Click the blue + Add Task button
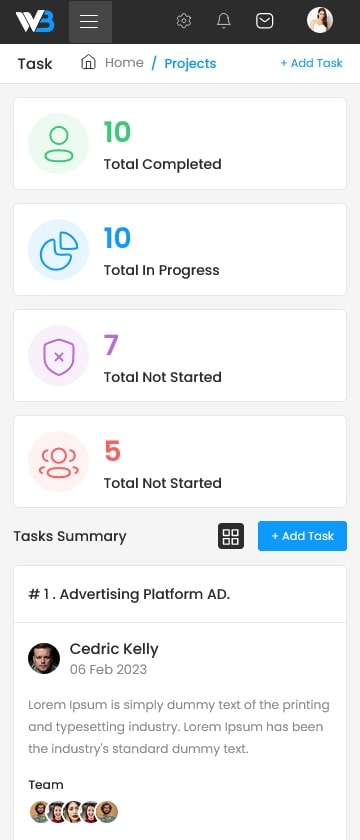The width and height of the screenshot is (360, 840). pos(303,536)
